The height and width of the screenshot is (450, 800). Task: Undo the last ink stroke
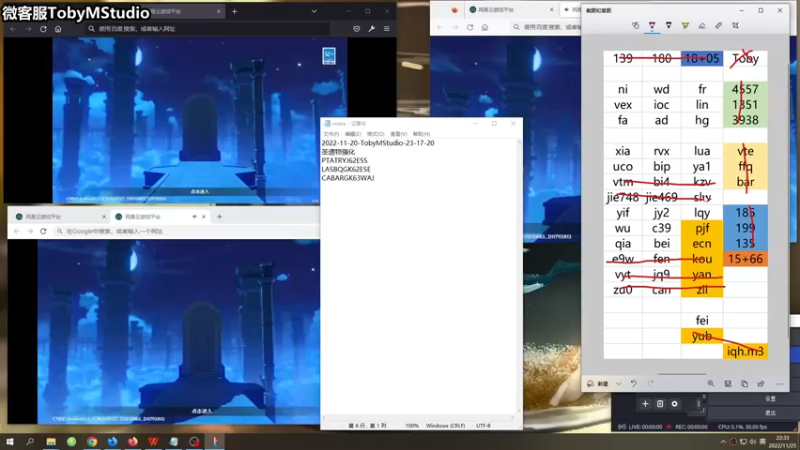tap(634, 384)
